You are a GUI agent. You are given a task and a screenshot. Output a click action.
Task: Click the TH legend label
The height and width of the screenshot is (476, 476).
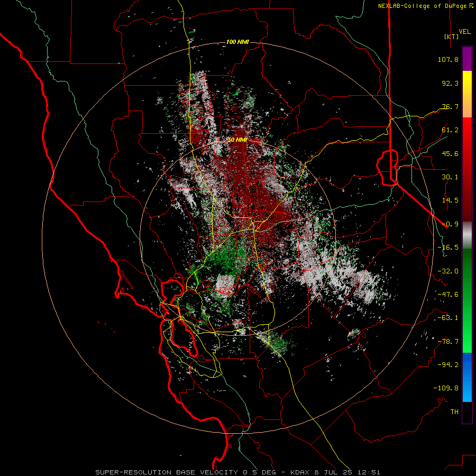click(x=454, y=412)
